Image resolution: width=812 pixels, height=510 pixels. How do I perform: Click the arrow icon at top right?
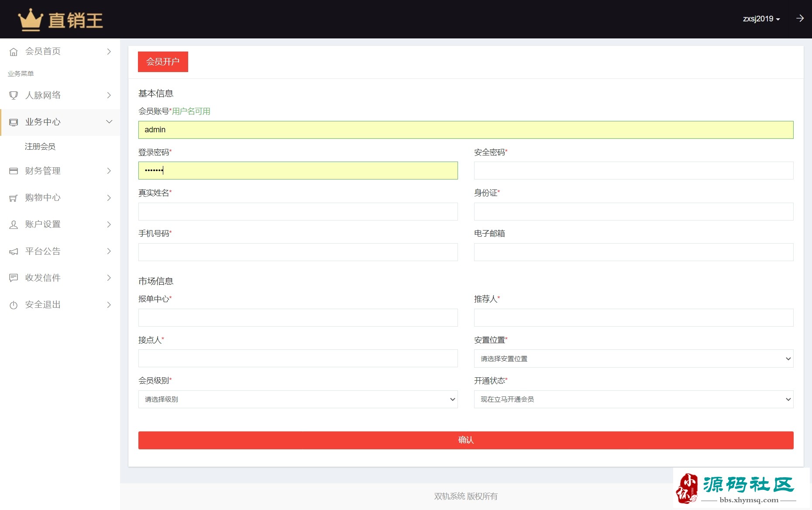800,18
